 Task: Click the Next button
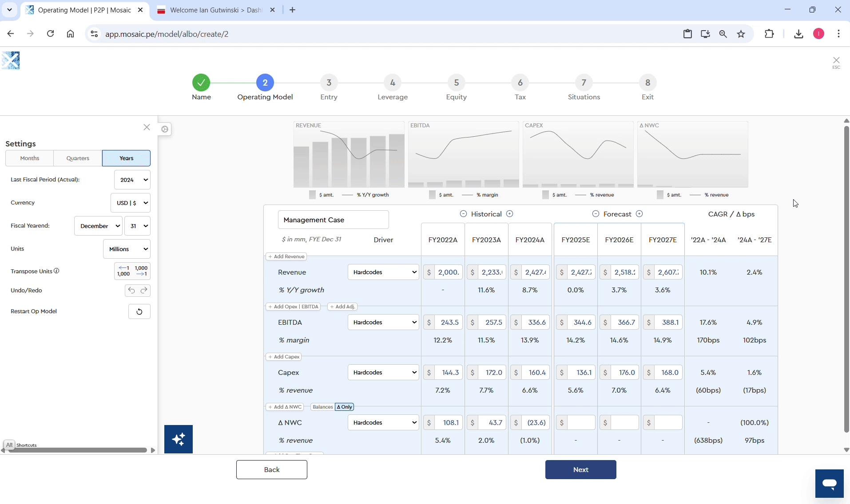point(580,470)
